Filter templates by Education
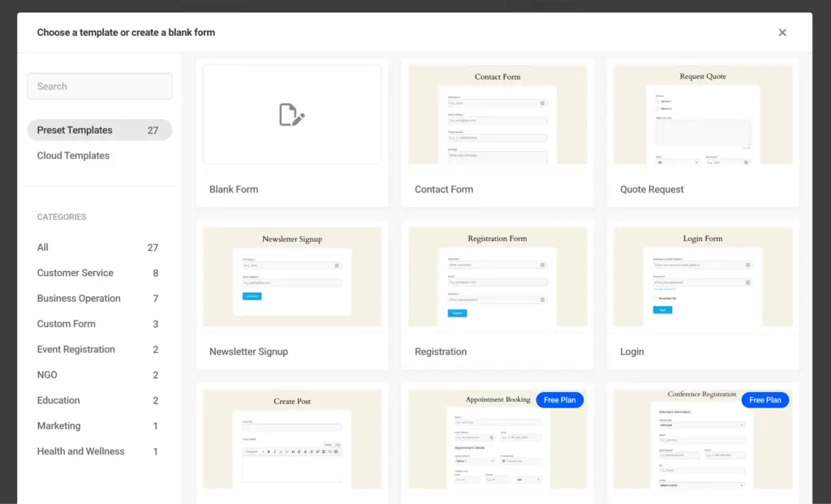The width and height of the screenshot is (831, 504). click(x=58, y=400)
